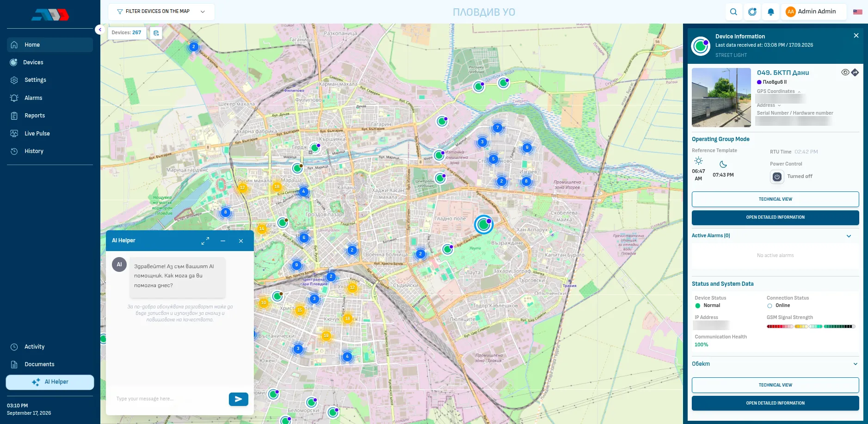
Task: Click the company logo in the sidebar
Action: pyautogui.click(x=50, y=15)
